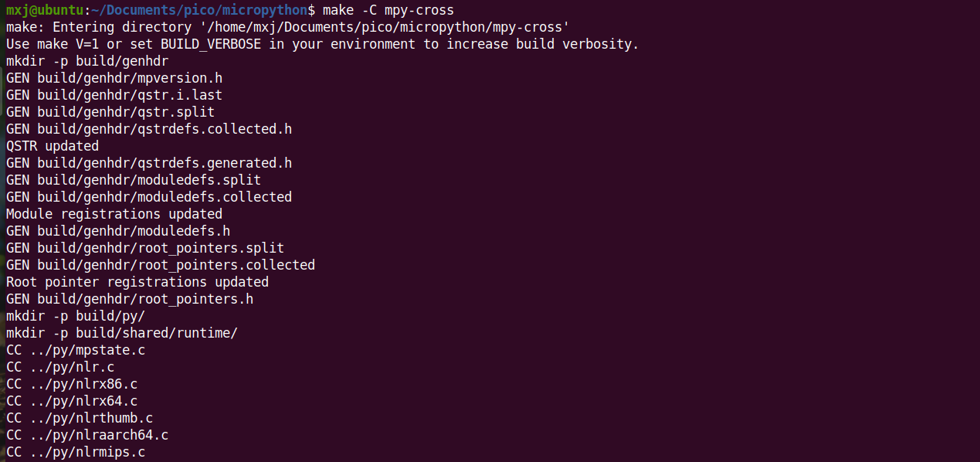The width and height of the screenshot is (980, 462).
Task: Click the 'CC ../py/mpstate.c' line
Action: 76,350
